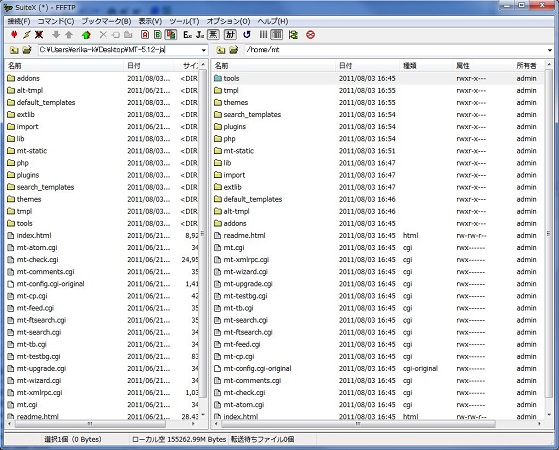Enable Binary transfer mode (B)
Screen dimensions: 559x450
[x=158, y=35]
